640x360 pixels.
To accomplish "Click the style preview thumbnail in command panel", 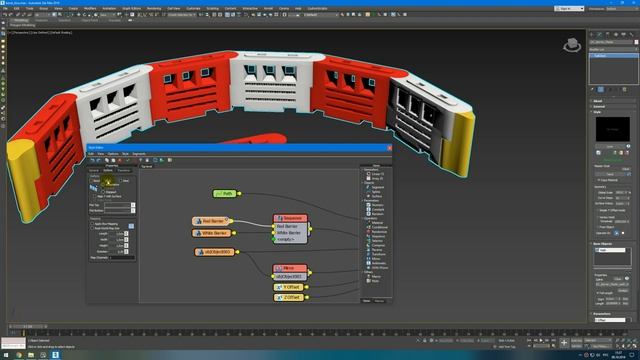I will (x=612, y=129).
